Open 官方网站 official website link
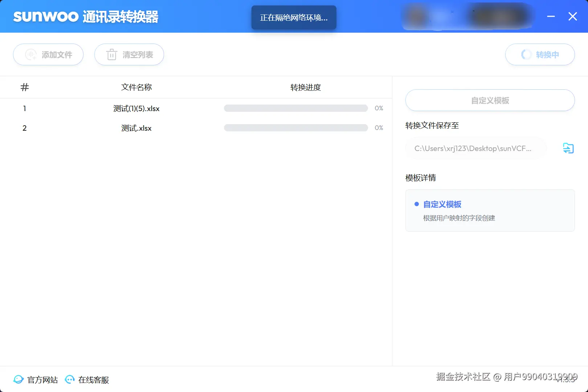The height and width of the screenshot is (392, 588). click(36, 380)
